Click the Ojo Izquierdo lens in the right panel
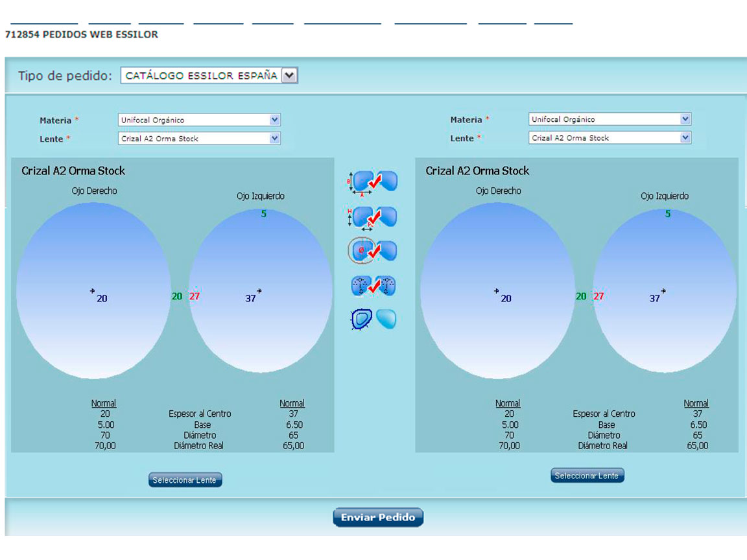 [x=665, y=291]
